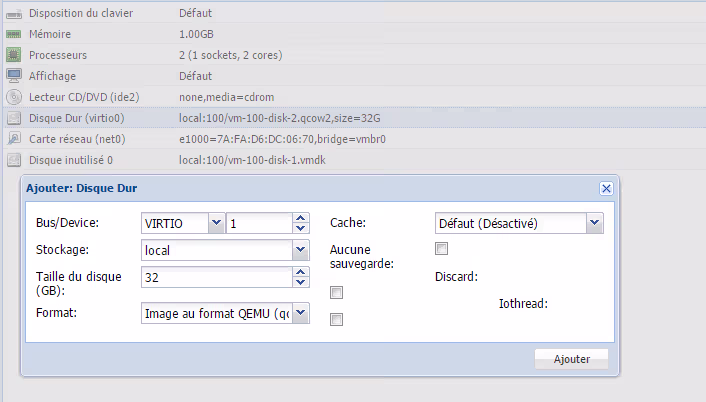
Task: Select the Disque inutilisé 0 row
Action: (x=200, y=160)
